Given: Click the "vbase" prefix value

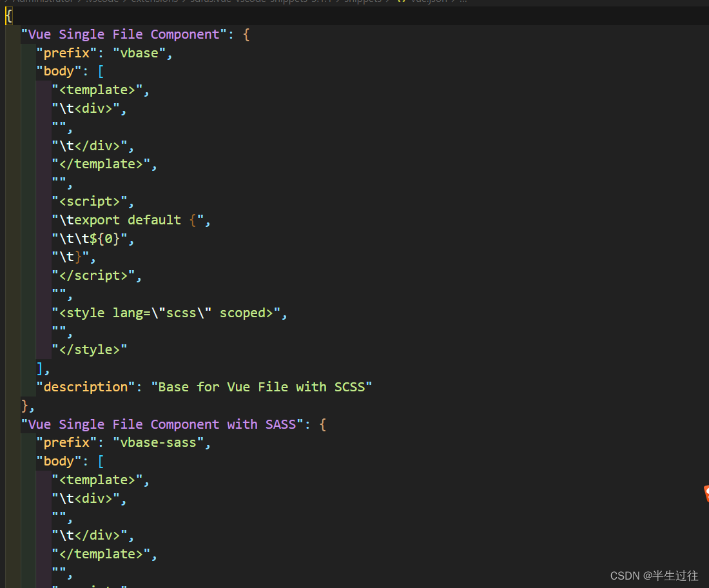Looking at the screenshot, I should click(139, 54).
